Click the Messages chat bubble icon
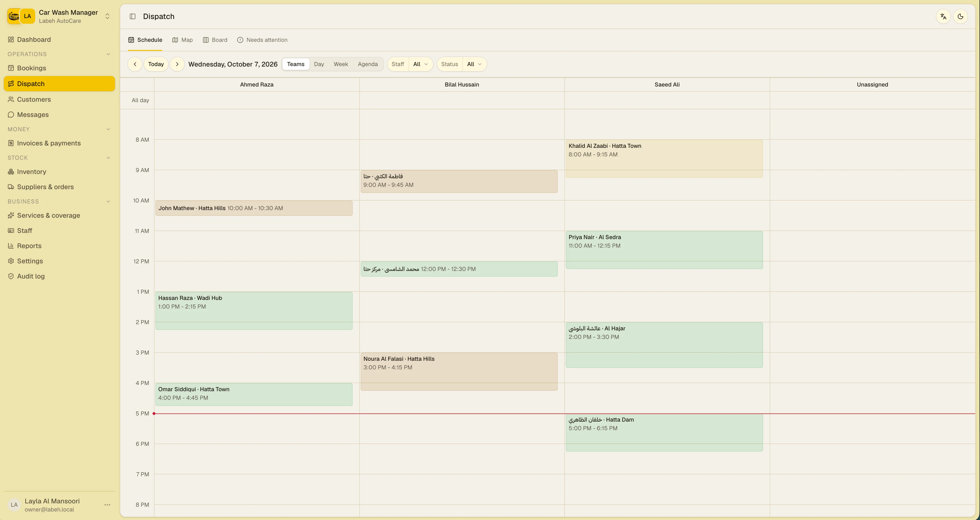 [11, 115]
